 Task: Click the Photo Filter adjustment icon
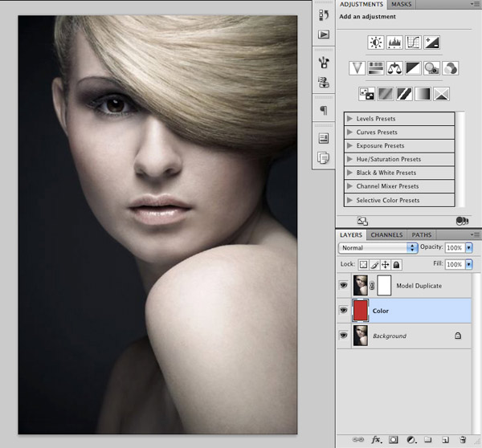click(431, 68)
